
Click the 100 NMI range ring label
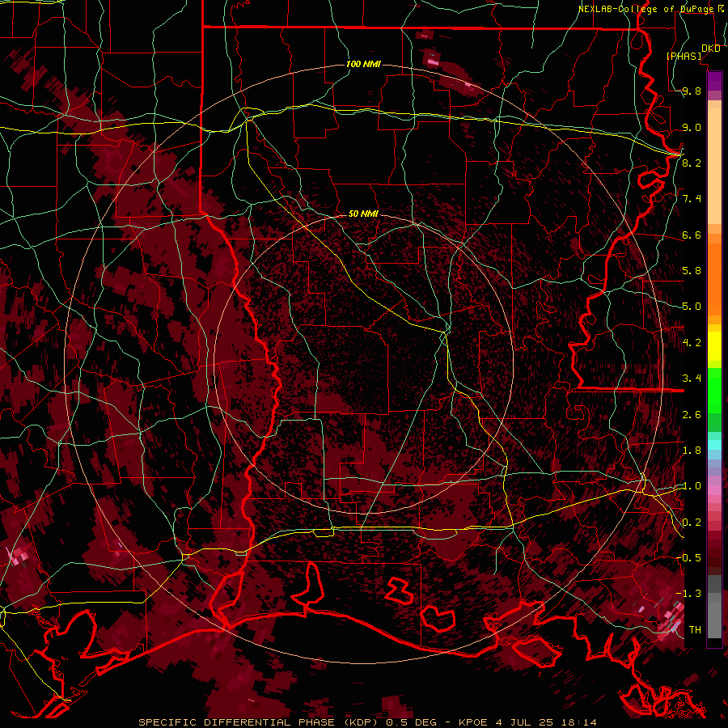click(x=363, y=64)
